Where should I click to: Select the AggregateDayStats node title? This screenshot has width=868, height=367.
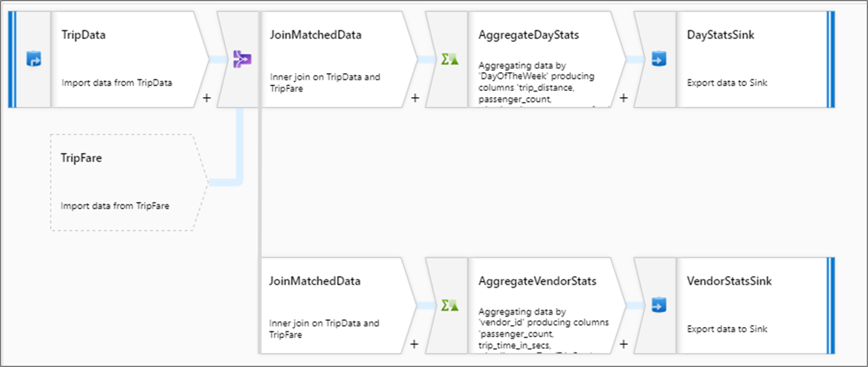529,35
